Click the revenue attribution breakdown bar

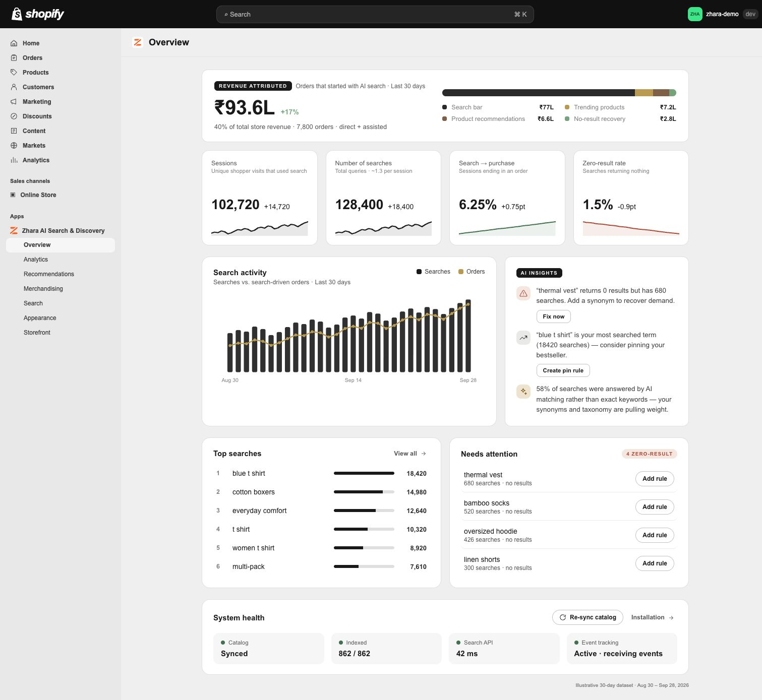click(559, 93)
